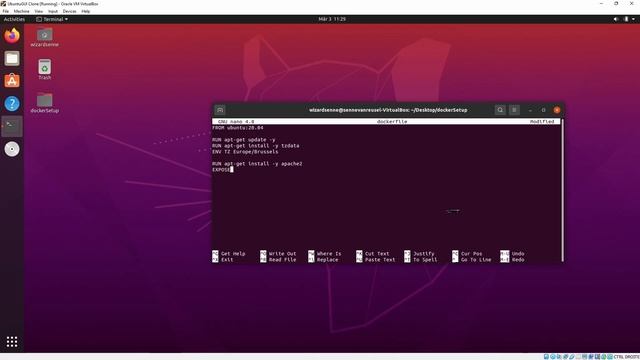The height and width of the screenshot is (360, 640).
Task: Click the Where Is shortcut in nano
Action: [x=325, y=253]
